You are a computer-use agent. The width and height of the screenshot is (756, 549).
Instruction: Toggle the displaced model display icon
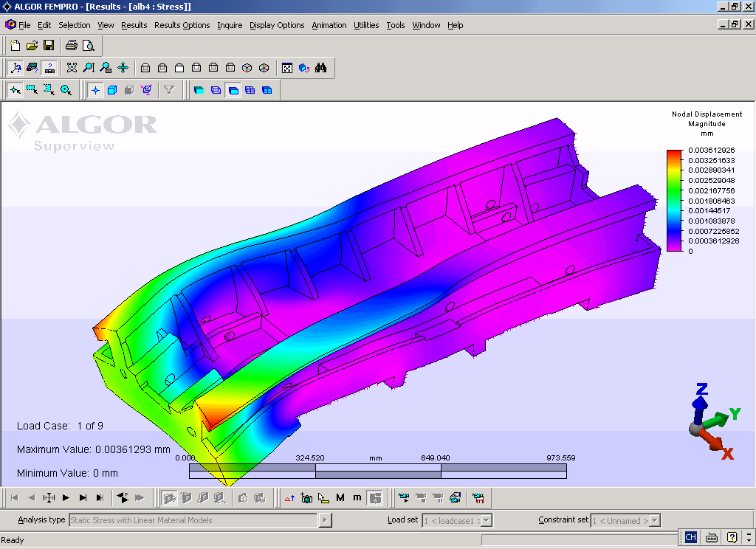169,498
